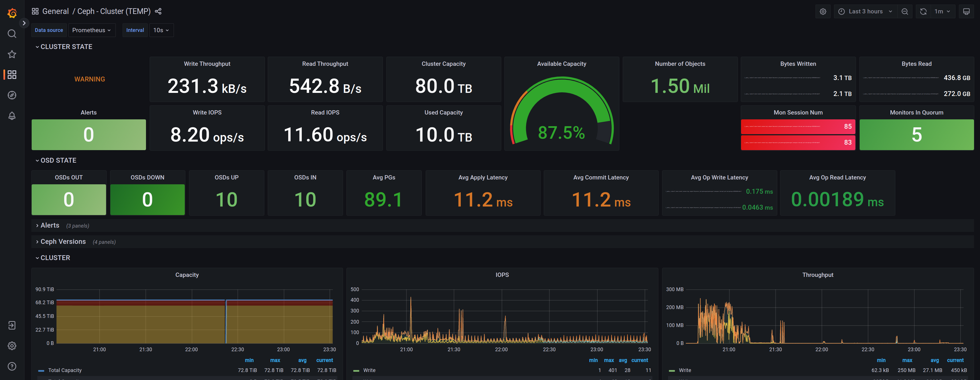The image size is (980, 380).
Task: Collapse the OSD STATE row
Action: [x=58, y=160]
